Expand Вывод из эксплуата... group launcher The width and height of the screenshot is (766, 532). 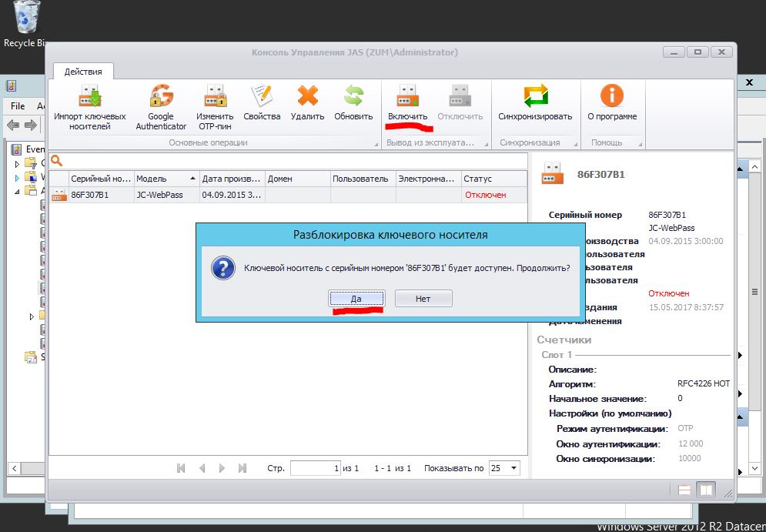pos(486,144)
